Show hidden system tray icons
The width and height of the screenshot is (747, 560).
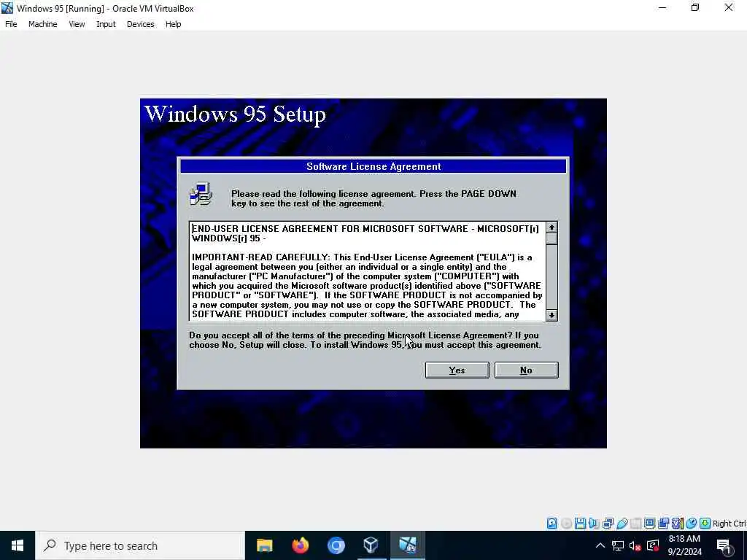coord(600,545)
